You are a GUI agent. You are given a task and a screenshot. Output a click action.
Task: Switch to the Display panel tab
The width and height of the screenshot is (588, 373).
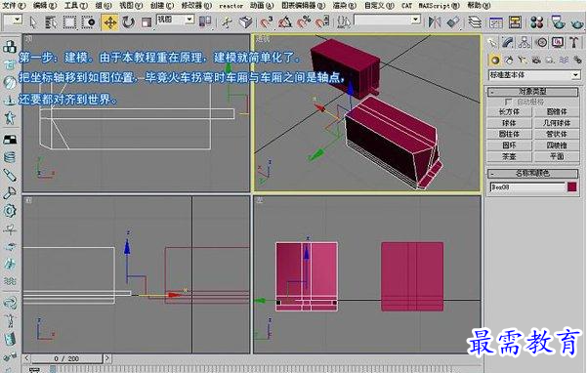(x=558, y=43)
